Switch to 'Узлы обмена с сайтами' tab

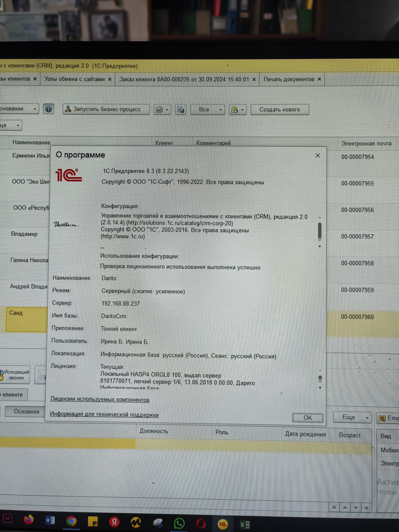tap(75, 79)
